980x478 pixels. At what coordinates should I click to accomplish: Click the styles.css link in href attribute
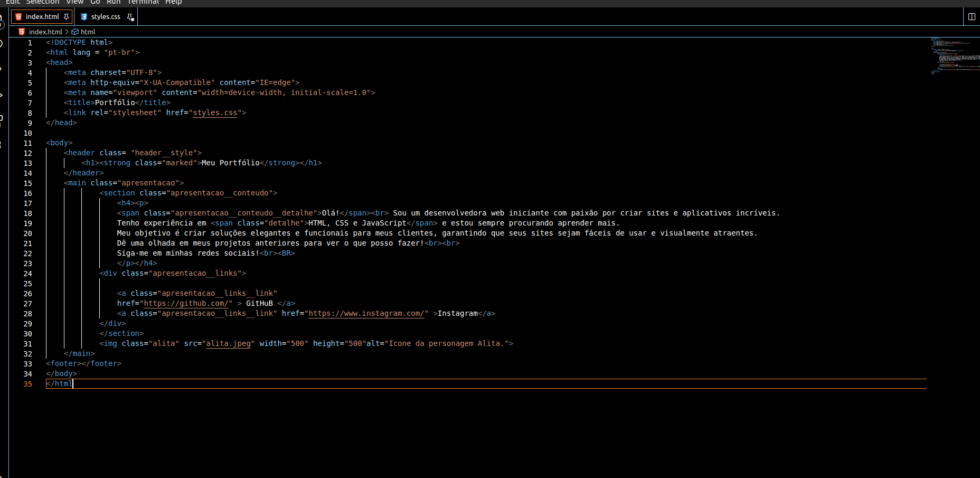215,113
